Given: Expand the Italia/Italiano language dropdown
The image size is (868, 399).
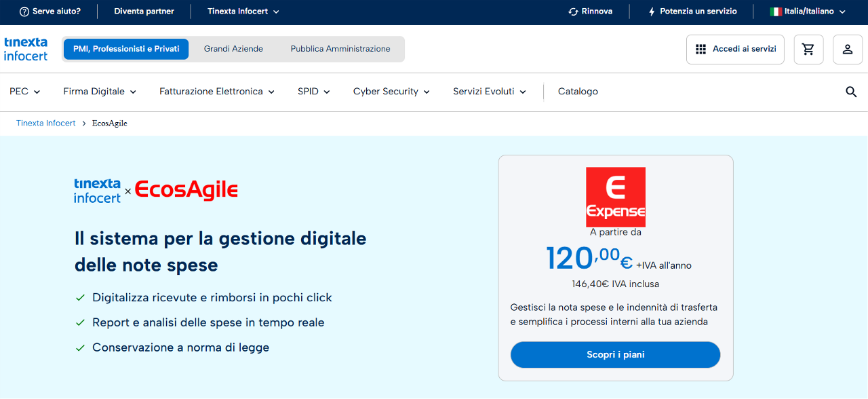Looking at the screenshot, I should pos(808,12).
